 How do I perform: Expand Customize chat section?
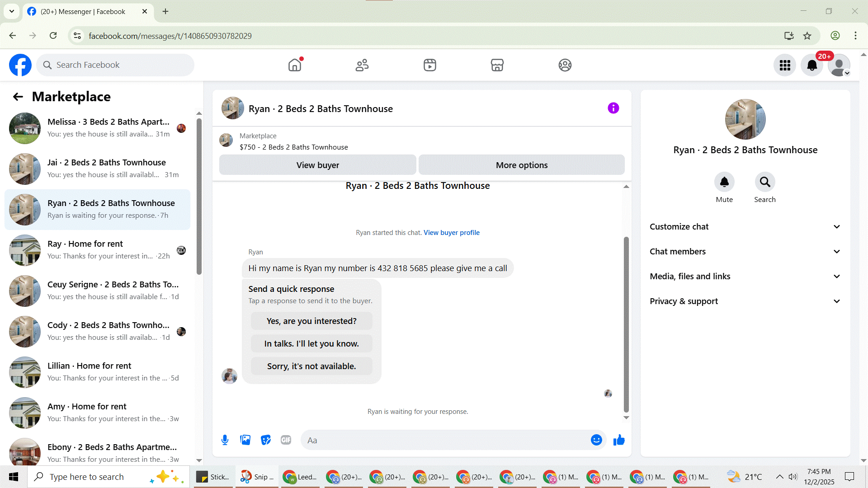pyautogui.click(x=745, y=227)
